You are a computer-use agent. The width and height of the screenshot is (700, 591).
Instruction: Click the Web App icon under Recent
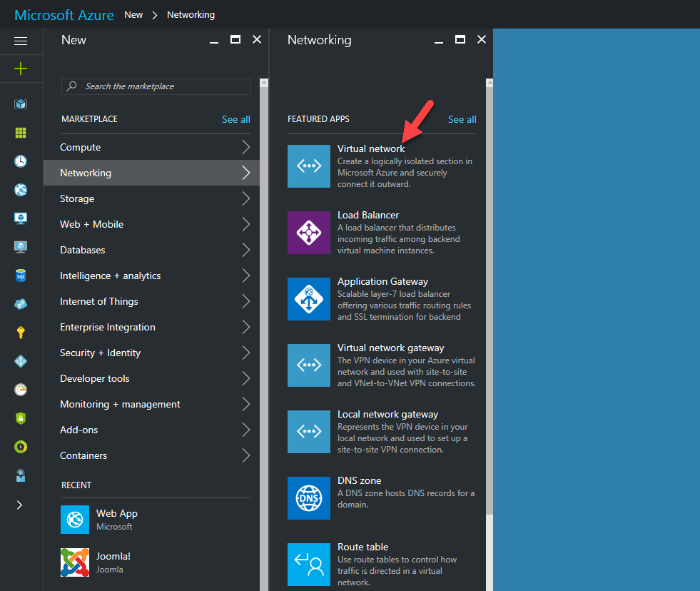pyautogui.click(x=75, y=520)
